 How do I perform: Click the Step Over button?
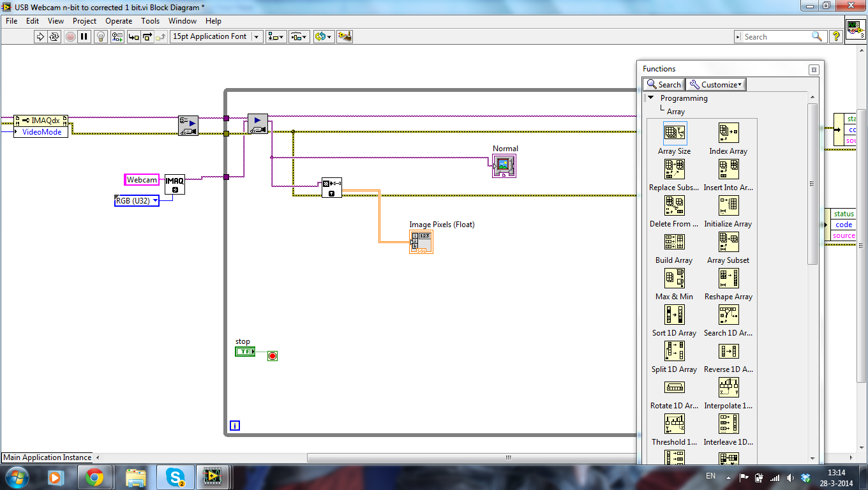(x=147, y=36)
